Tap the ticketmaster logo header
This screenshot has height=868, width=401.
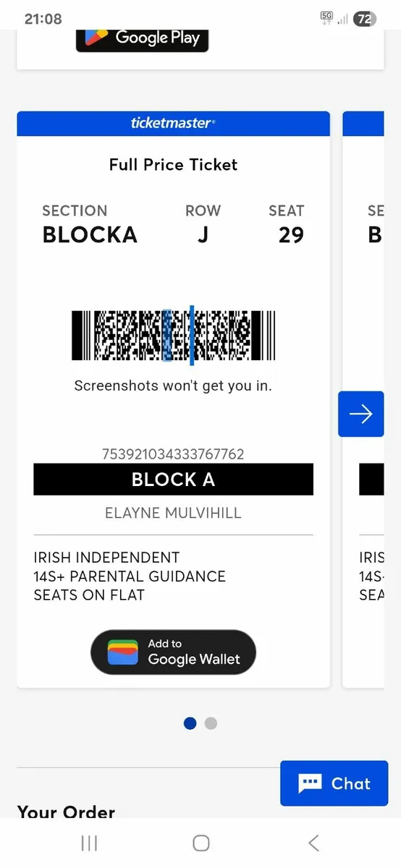[x=173, y=123]
